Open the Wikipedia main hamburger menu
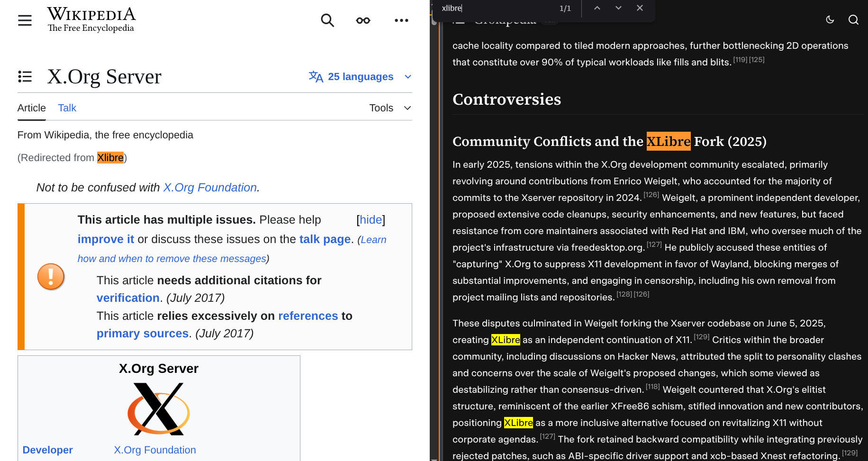This screenshot has width=868, height=461. click(25, 20)
